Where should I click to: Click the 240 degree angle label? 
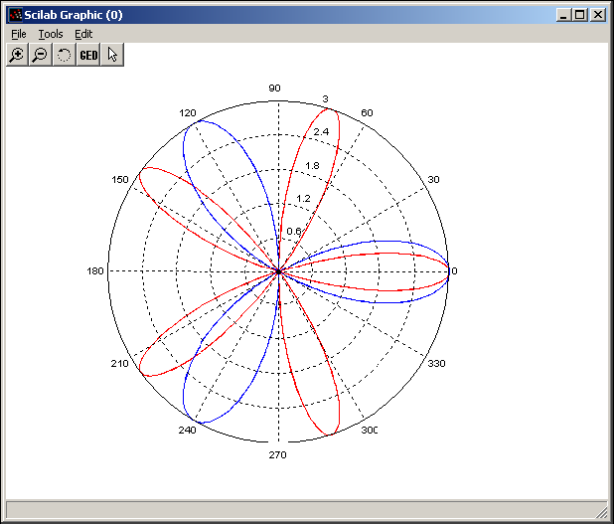(x=187, y=430)
